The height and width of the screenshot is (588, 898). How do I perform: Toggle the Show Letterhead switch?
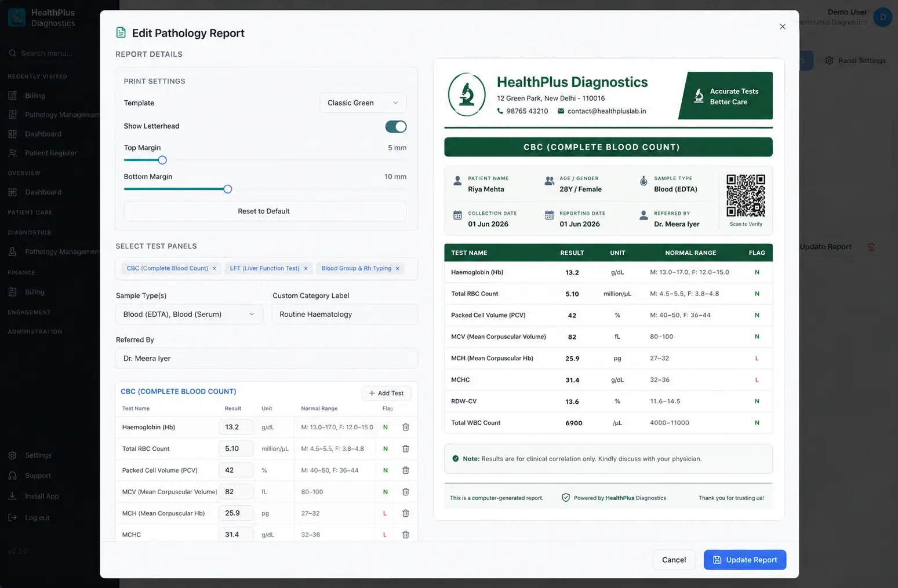pyautogui.click(x=396, y=126)
